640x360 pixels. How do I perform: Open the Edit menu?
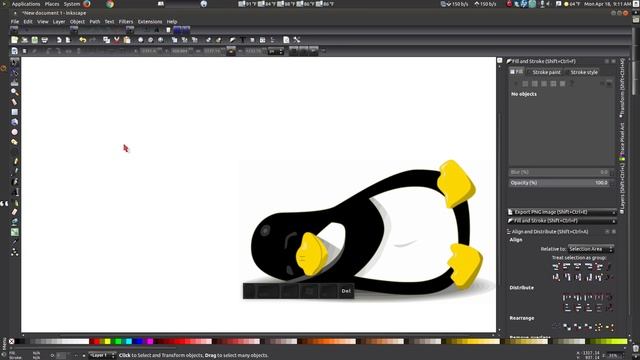28,22
